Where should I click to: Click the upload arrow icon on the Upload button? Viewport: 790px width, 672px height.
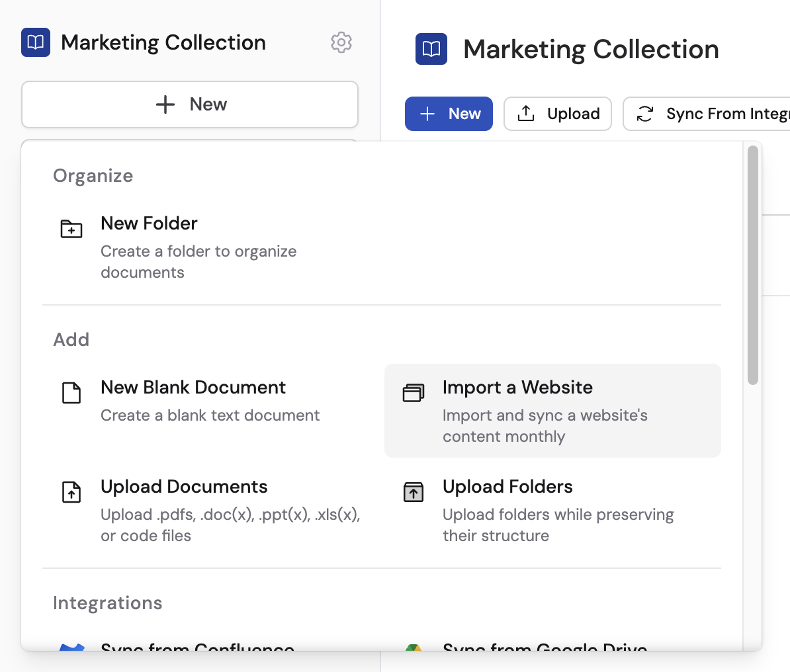tap(526, 113)
